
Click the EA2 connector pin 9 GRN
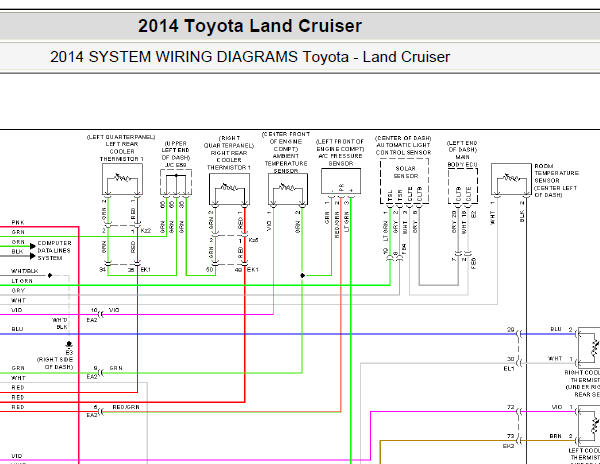[101, 372]
